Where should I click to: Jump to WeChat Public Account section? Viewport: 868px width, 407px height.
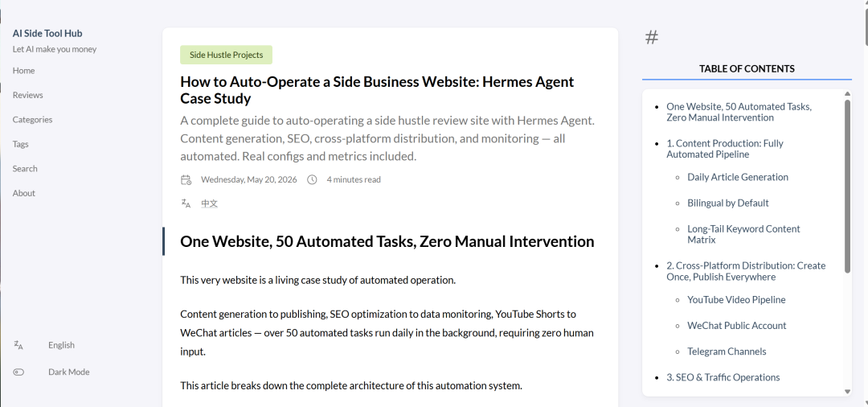(x=737, y=326)
